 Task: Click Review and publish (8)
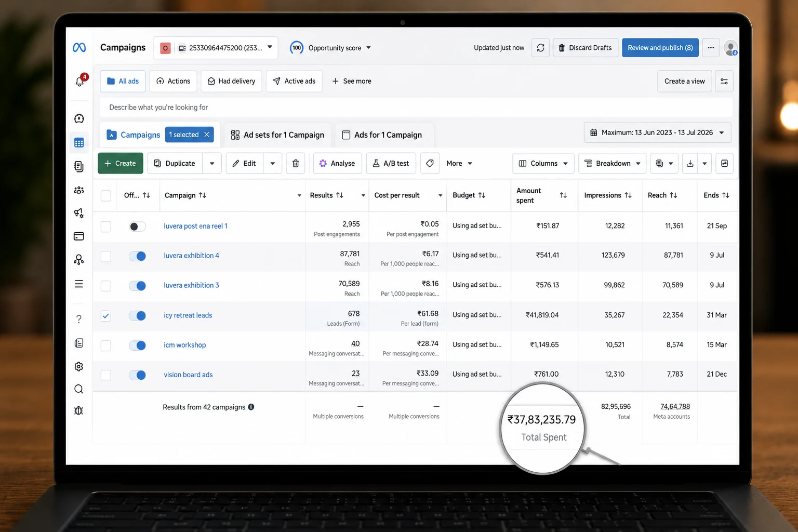click(x=660, y=48)
